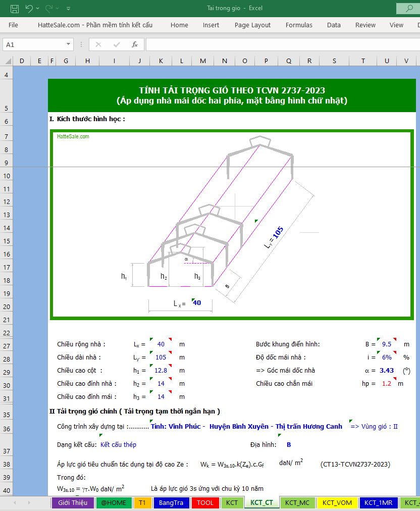Click the Vùng gió : II cell
This screenshot has height=511, width=420.
coord(374,427)
